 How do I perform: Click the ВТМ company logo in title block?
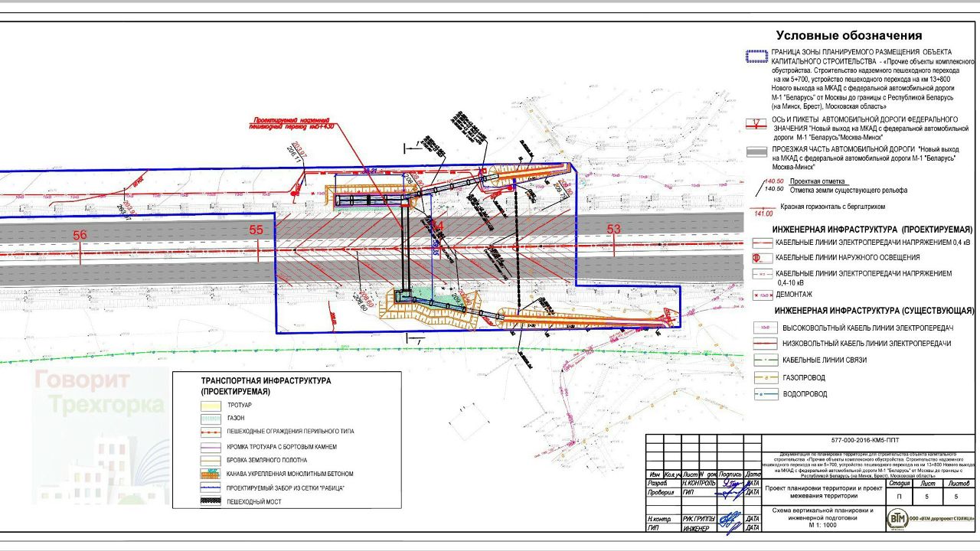[897, 519]
